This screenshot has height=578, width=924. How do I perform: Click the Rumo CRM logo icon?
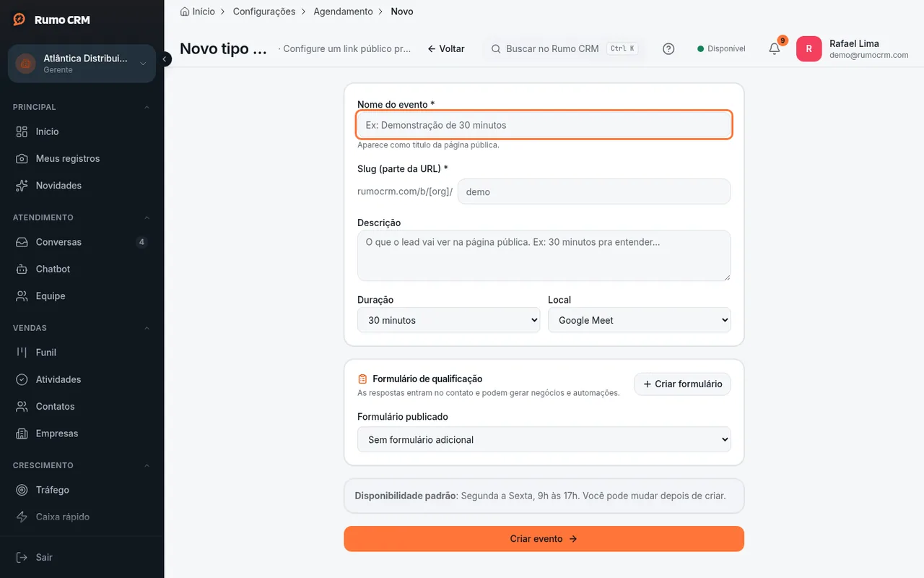pos(19,20)
